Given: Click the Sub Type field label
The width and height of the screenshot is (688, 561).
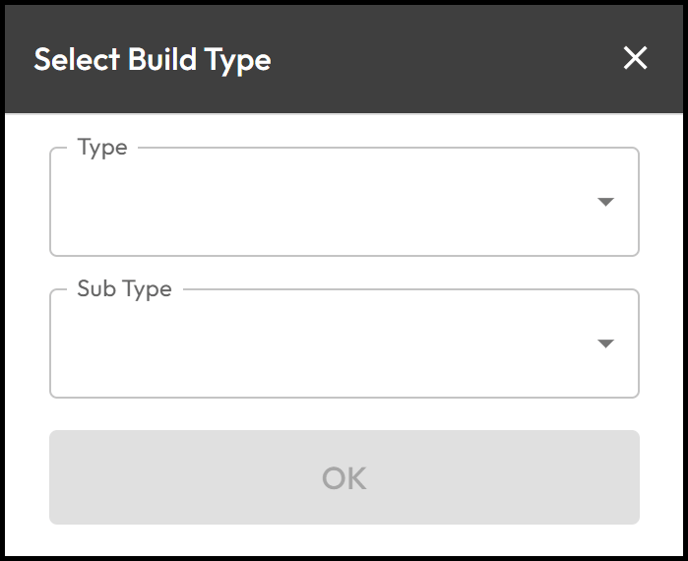Looking at the screenshot, I should [125, 289].
